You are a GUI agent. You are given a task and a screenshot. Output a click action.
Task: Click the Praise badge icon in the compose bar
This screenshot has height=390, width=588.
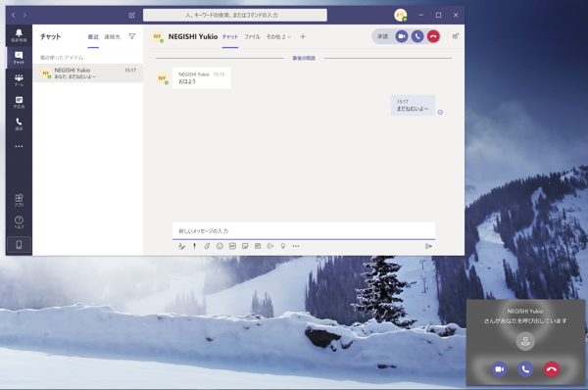tap(283, 246)
